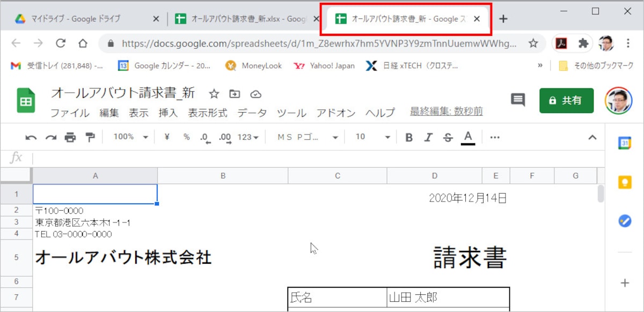
Task: Open Google Keep side panel icon
Action: (625, 182)
